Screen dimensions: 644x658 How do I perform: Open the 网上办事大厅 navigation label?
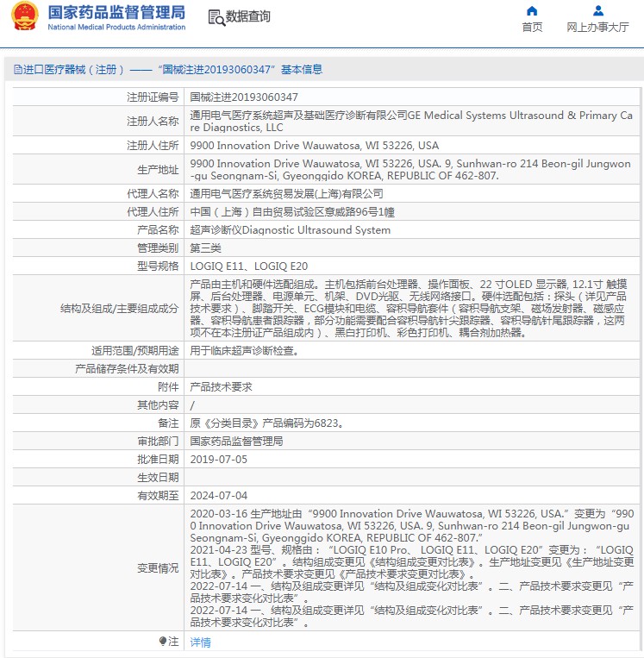tap(597, 28)
